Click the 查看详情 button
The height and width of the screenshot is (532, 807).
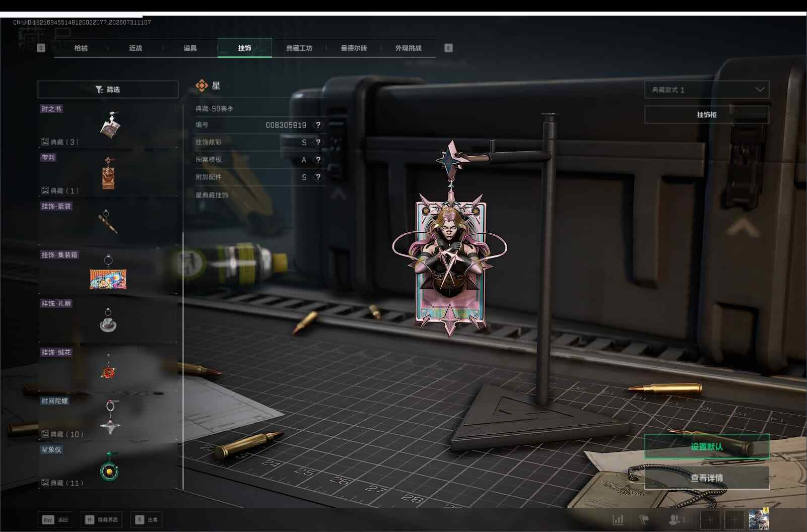tap(707, 478)
